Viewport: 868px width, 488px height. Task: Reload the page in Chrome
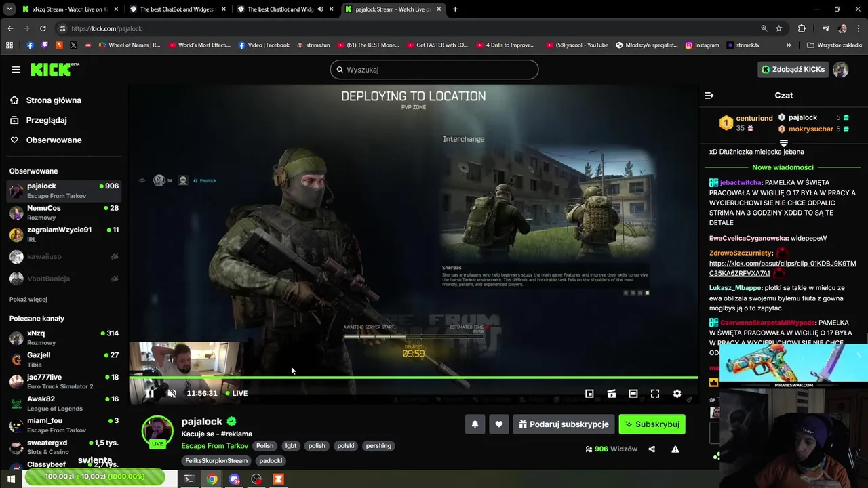[43, 28]
